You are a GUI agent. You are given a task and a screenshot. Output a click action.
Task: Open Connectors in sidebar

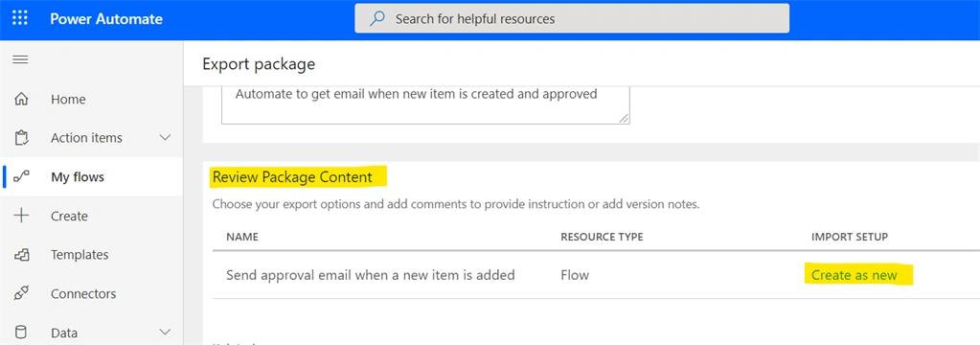tap(83, 294)
